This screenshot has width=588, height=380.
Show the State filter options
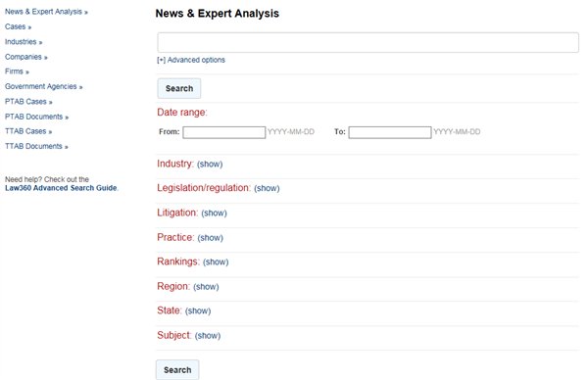(198, 310)
